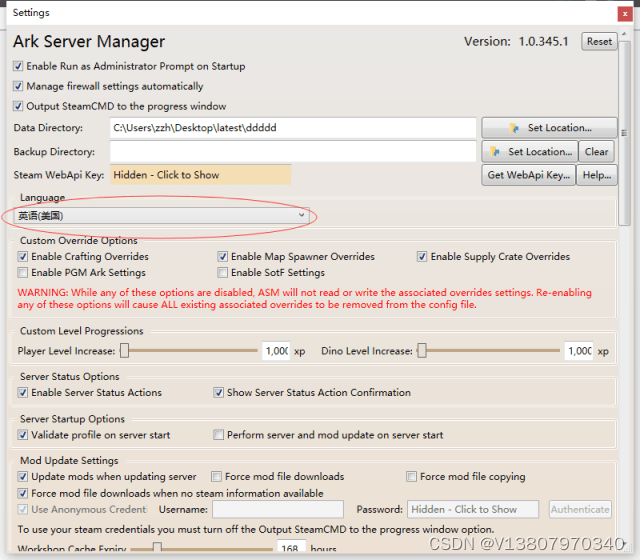Check Force mod file copying
The height and width of the screenshot is (560, 640).
411,477
